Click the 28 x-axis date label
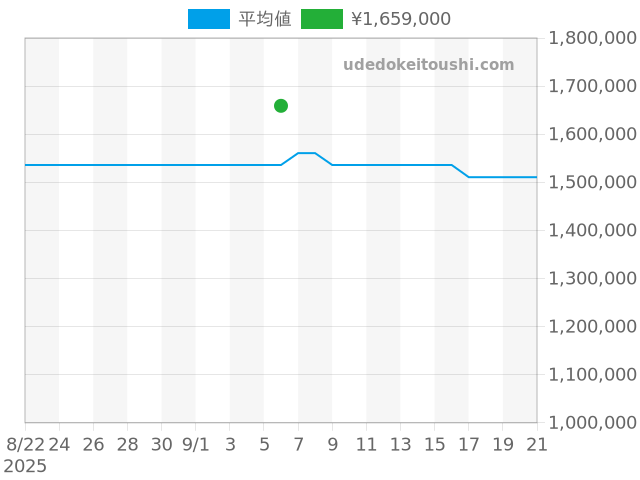The height and width of the screenshot is (480, 640). click(x=128, y=444)
